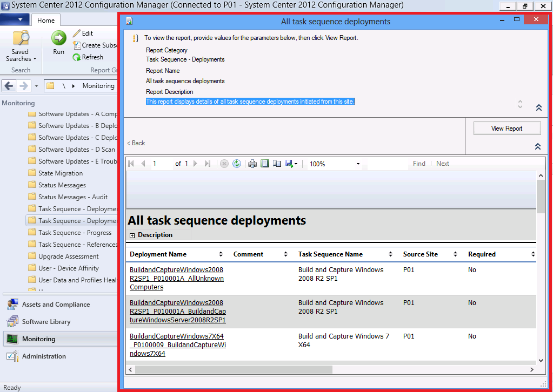Sort by Deployment Name column
Image resolution: width=553 pixels, height=392 pixels.
pyautogui.click(x=221, y=254)
